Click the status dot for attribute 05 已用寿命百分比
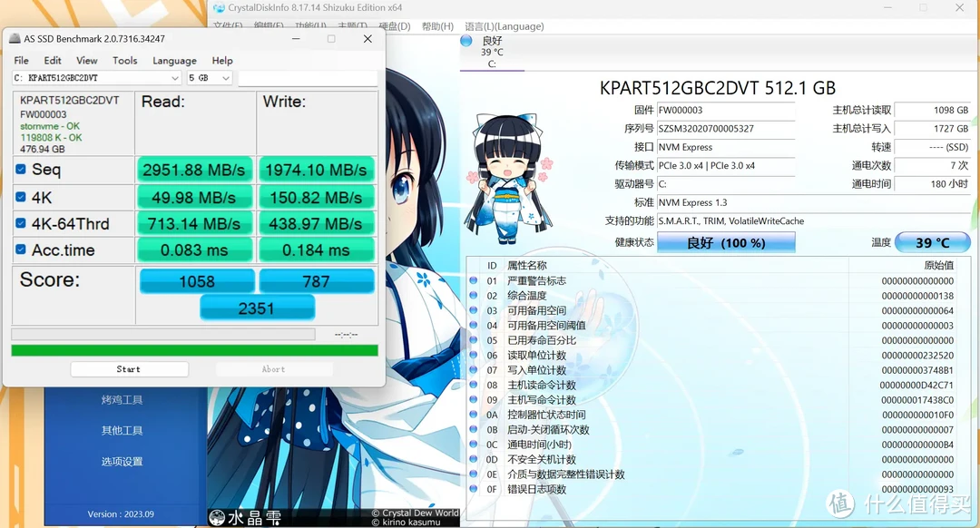980x528 pixels. click(x=474, y=340)
